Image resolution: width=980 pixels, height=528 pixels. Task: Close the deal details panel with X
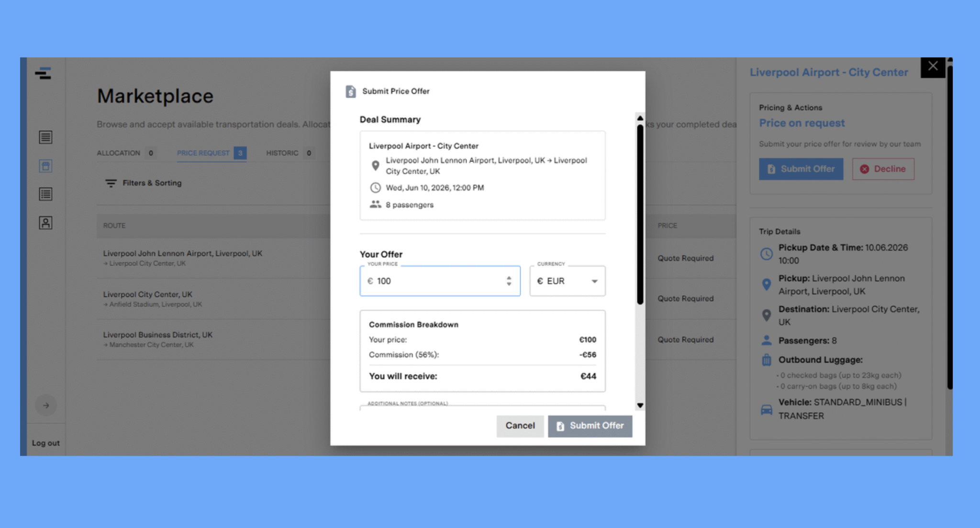tap(933, 67)
